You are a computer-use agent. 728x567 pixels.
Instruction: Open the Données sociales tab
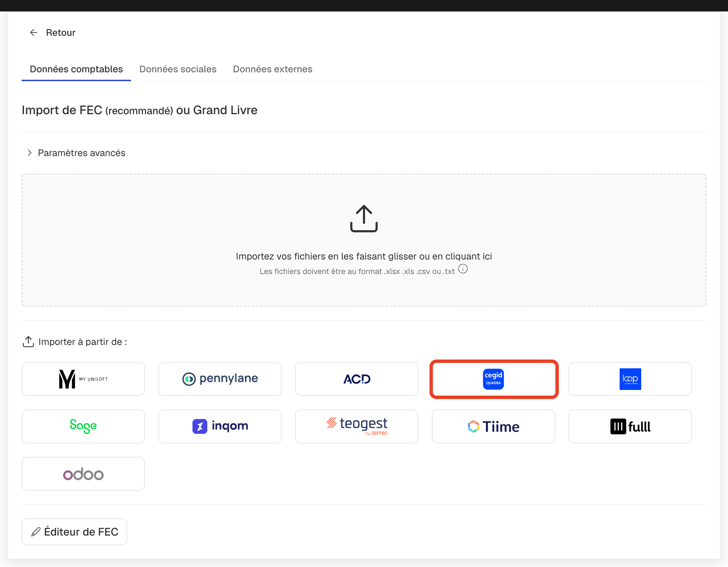tap(178, 69)
